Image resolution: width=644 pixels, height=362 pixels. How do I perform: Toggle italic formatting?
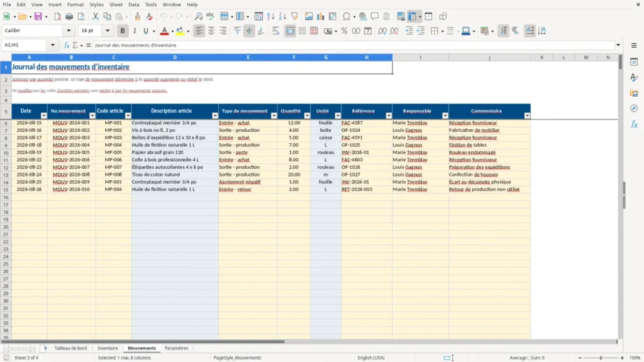[135, 31]
